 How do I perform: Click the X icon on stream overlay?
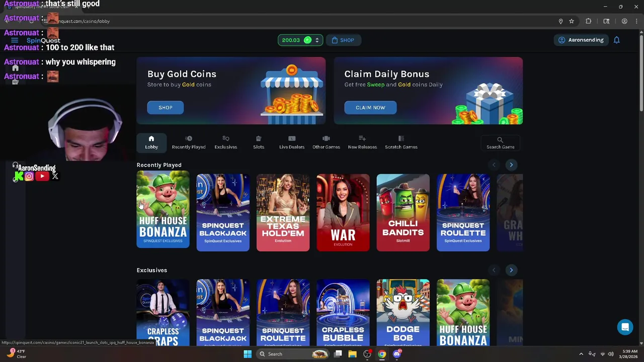coord(55,176)
